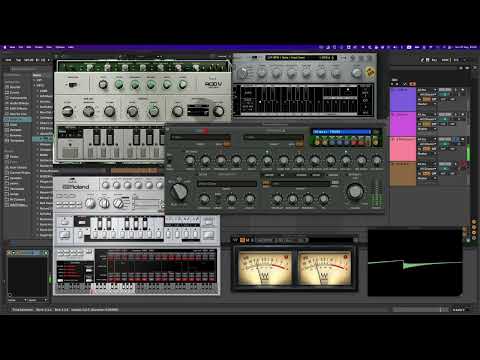The image size is (480, 360).
Task: Click the highlighted row in the browser's plugin list
Action: coord(42,139)
